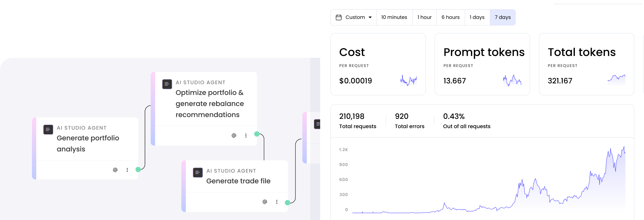Screen dimensions: 644x220
Task: Open the three-dot menu on Optimize portfolio node
Action: coord(246,136)
